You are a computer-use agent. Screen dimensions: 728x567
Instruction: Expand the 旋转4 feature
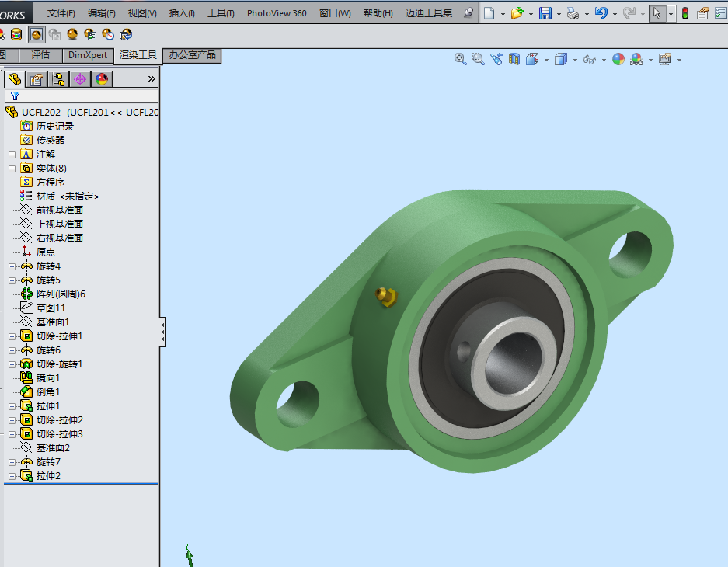(x=12, y=266)
